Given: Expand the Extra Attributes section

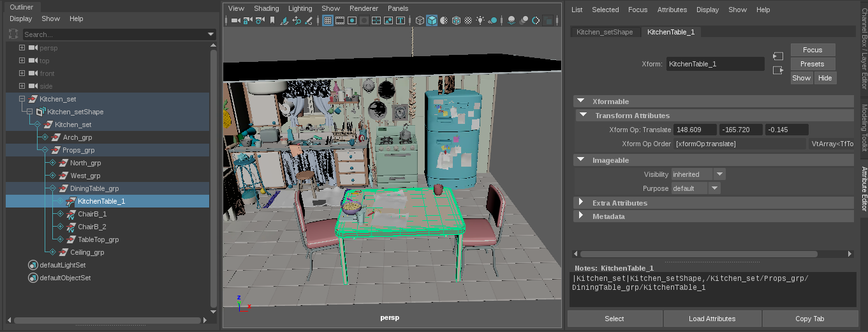Looking at the screenshot, I should pyautogui.click(x=581, y=202).
